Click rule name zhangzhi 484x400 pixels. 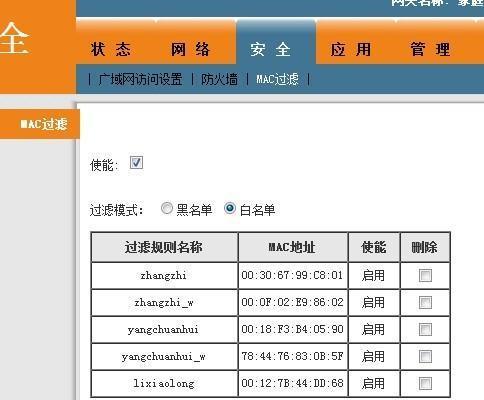tap(163, 276)
